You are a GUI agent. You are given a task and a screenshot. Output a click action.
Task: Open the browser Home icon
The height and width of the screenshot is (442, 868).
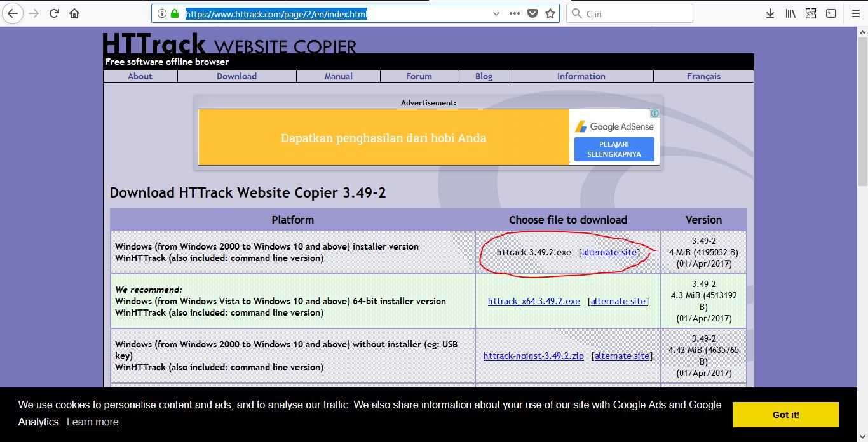click(x=74, y=13)
